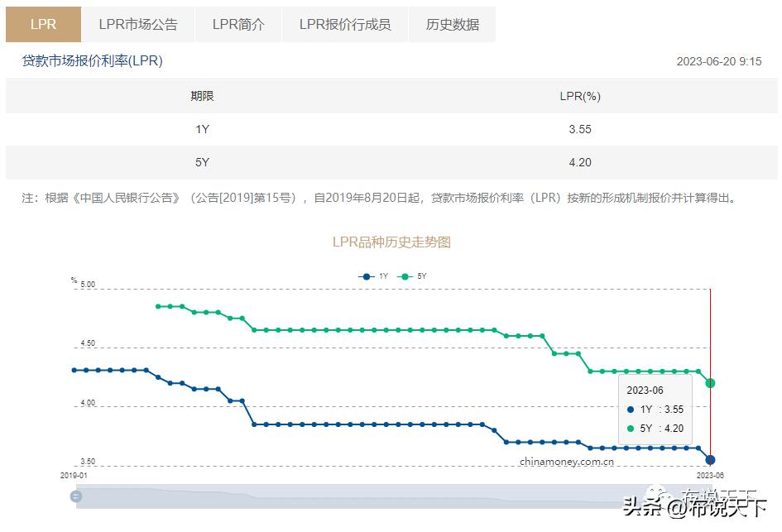
Task: Switch to the LPR市场公告 tab
Action: click(137, 24)
